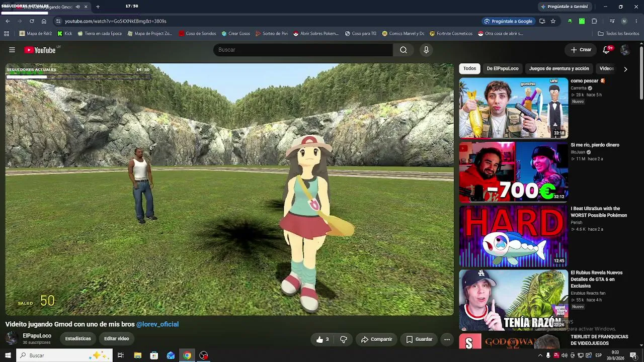
Task: Open the 'I Beat UltraSun' video thumbnail
Action: click(x=513, y=235)
